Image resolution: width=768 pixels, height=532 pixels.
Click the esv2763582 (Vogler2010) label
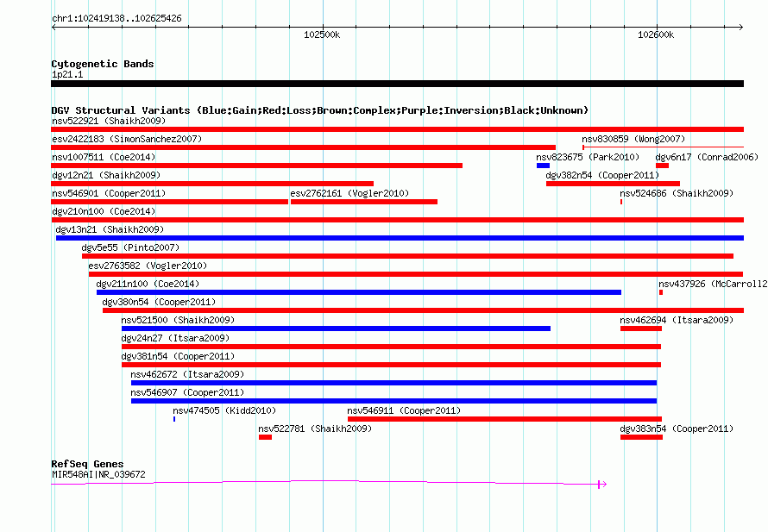[148, 266]
